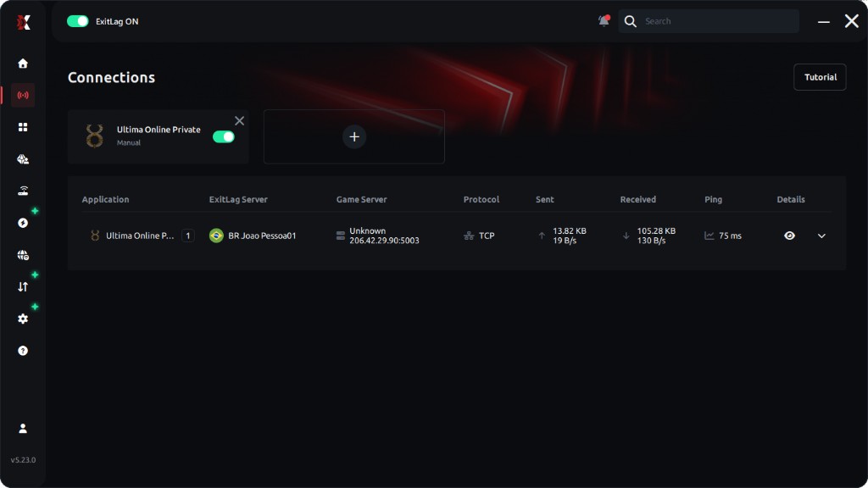Open the apps grid icon in the sidebar
The height and width of the screenshot is (488, 868).
23,127
